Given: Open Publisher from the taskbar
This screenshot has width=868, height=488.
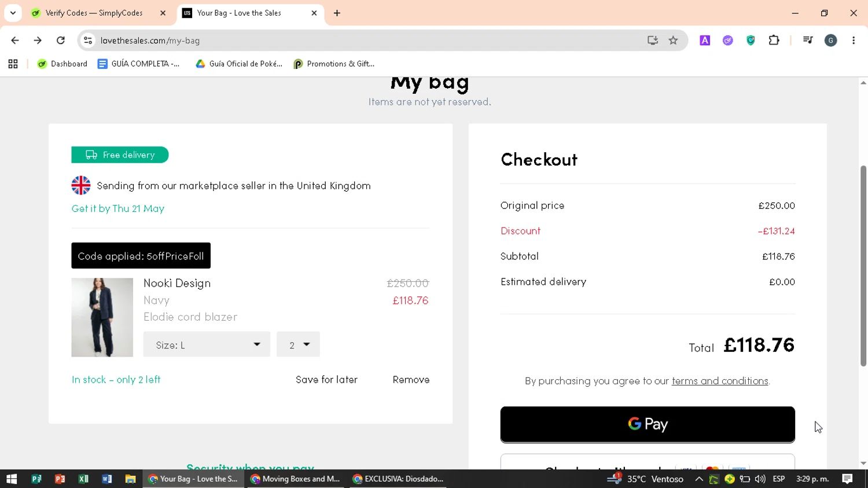Looking at the screenshot, I should click(x=36, y=479).
